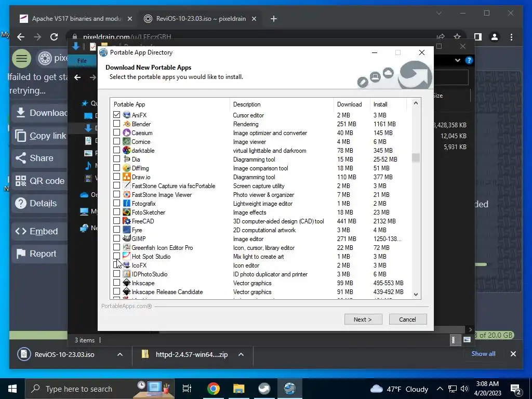
Task: Click the FreeCAD app icon
Action: tap(127, 221)
